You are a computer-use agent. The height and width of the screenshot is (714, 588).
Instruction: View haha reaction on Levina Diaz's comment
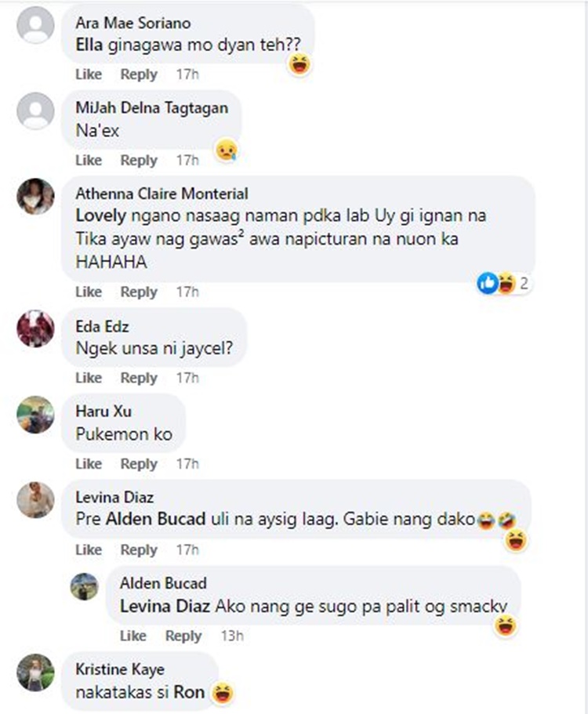[x=516, y=541]
